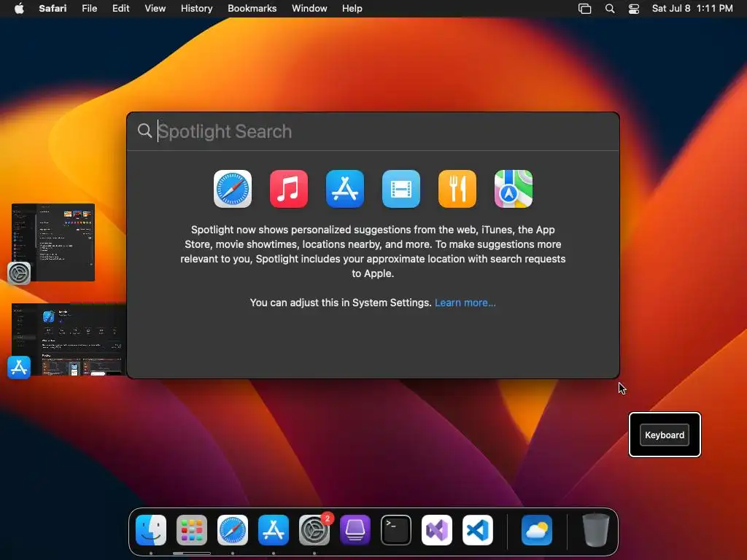Open the purple Apple Configurator Dock icon
Screen dimensions: 747x560
[355, 530]
